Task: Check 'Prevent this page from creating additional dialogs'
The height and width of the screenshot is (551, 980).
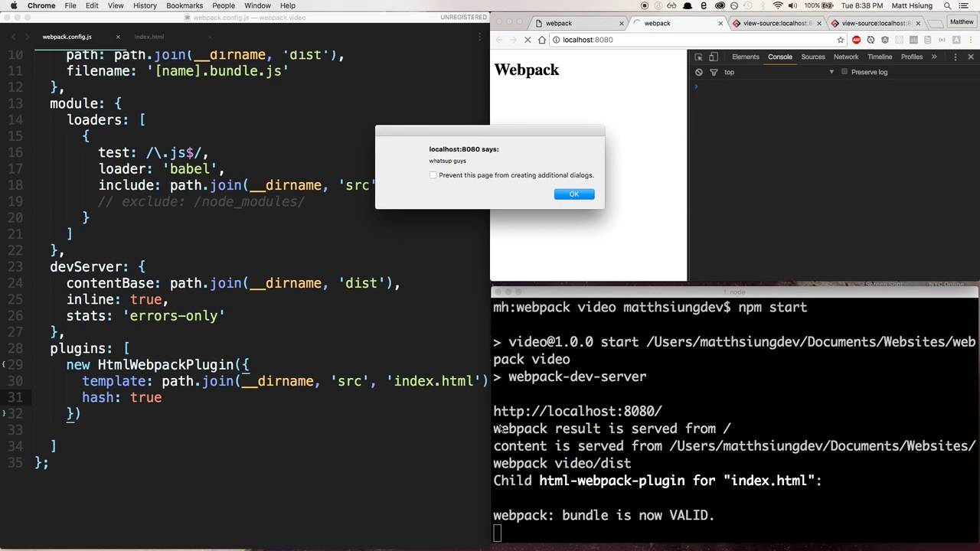Action: (x=433, y=175)
